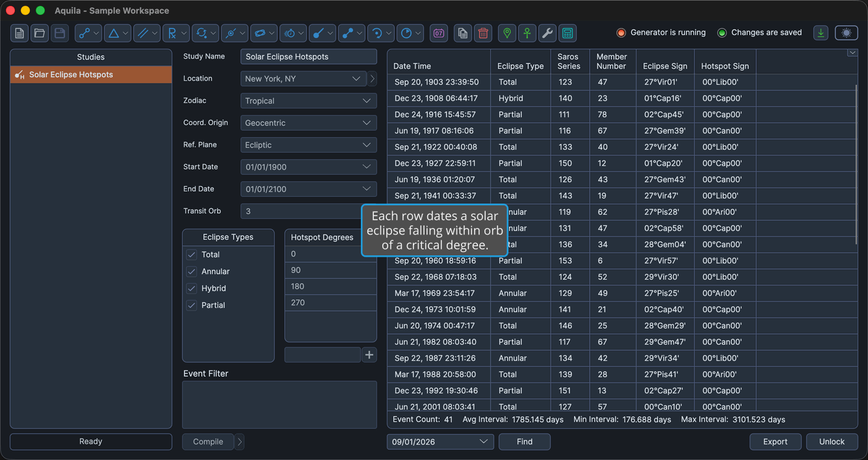Click the Study Name input field
This screenshot has width=868, height=460.
309,57
